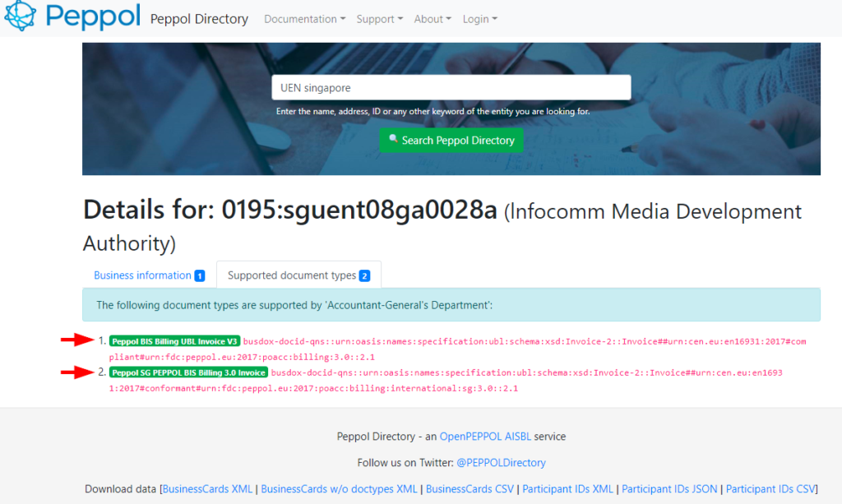Select the Supported document types tab
This screenshot has height=504, width=842.
coord(298,275)
